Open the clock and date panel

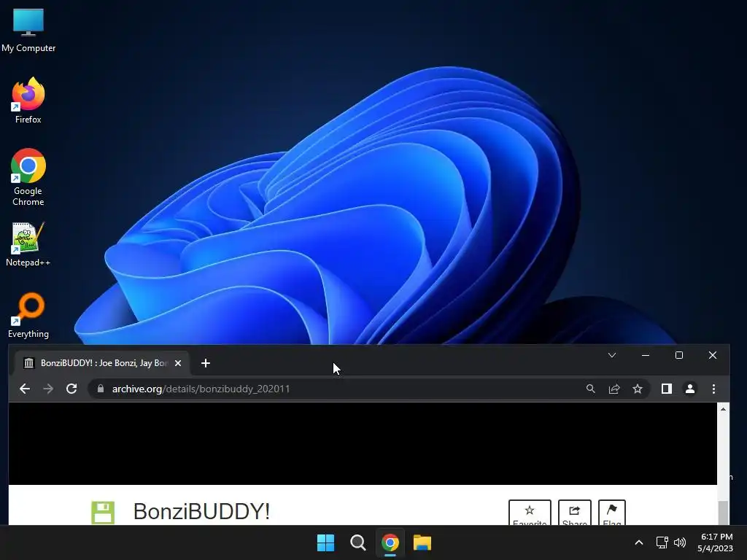point(715,542)
